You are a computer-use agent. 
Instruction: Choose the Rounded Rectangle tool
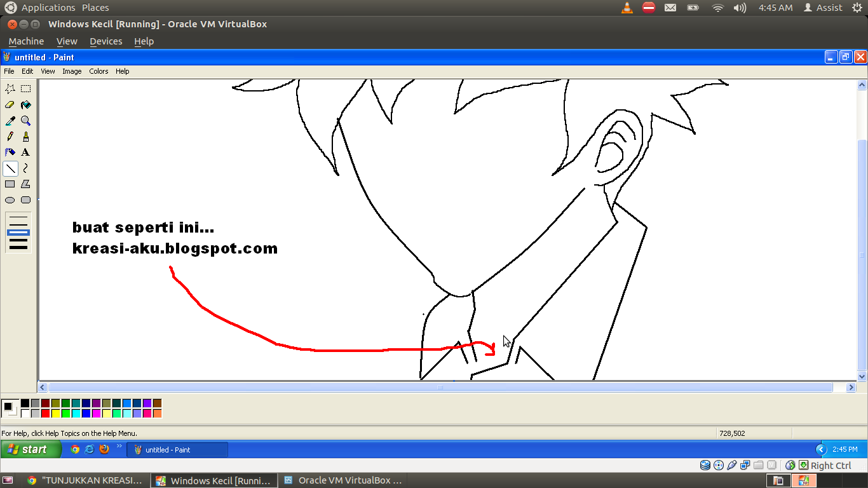click(x=25, y=200)
